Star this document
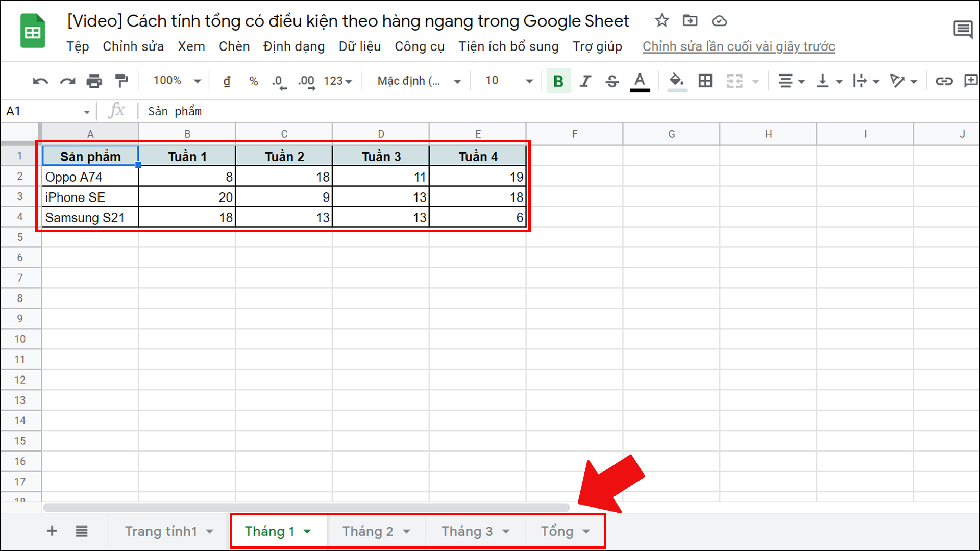The width and height of the screenshot is (980, 551). 662,21
